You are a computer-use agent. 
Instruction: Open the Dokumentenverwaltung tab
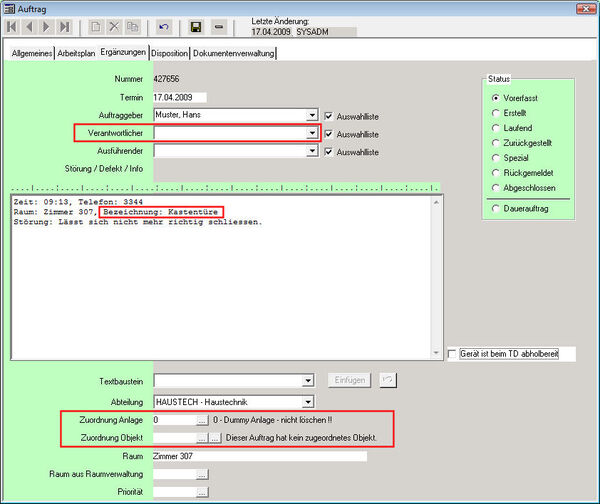click(x=233, y=52)
